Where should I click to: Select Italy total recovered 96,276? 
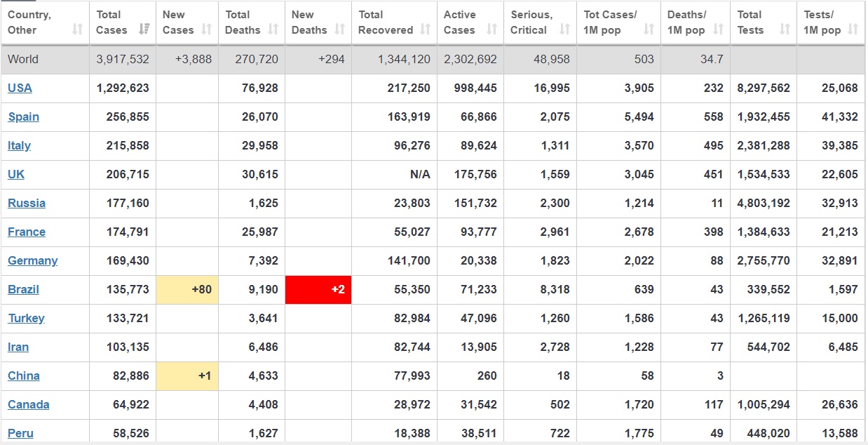pyautogui.click(x=412, y=145)
